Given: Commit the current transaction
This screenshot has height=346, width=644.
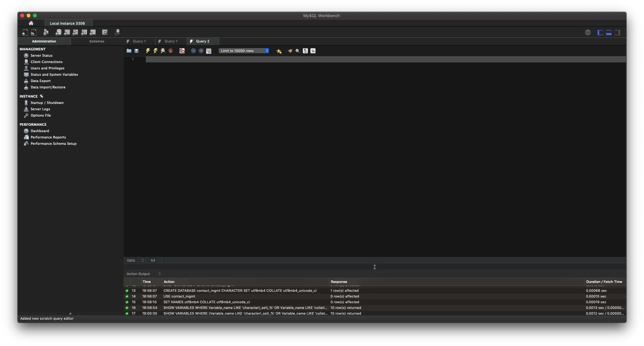Looking at the screenshot, I should point(193,51).
